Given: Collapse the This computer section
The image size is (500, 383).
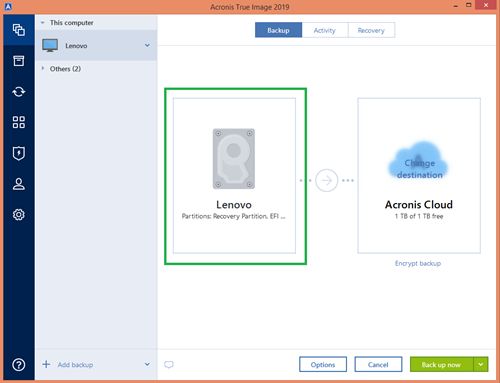Looking at the screenshot, I should pos(43,23).
